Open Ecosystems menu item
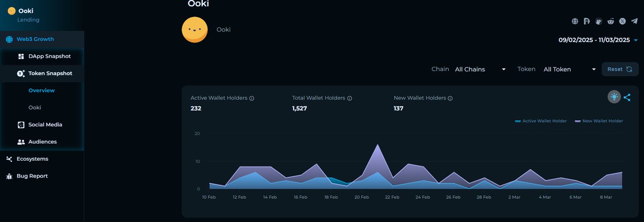This screenshot has width=644, height=222. pos(32,159)
